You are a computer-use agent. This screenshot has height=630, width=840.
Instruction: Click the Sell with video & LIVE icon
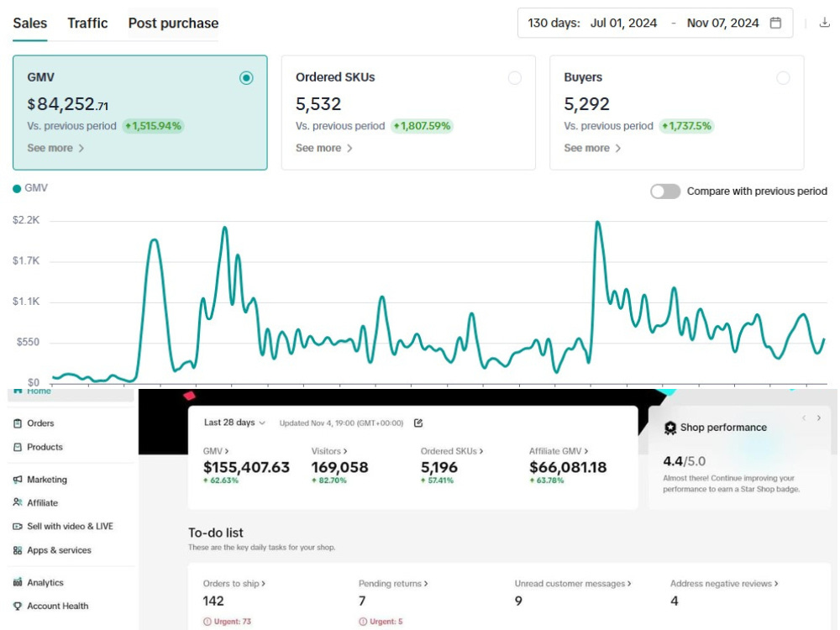pyautogui.click(x=18, y=526)
